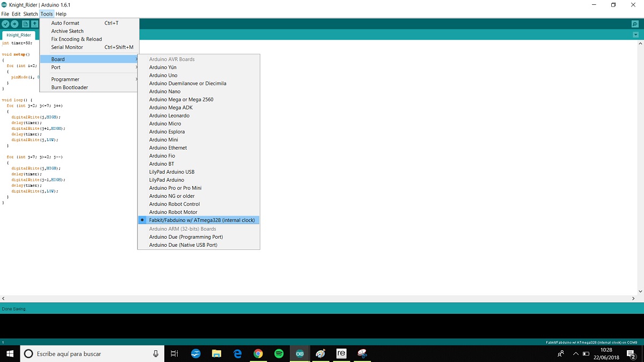Select Archive Sketch menu entry
The width and height of the screenshot is (644, 362).
89,31
